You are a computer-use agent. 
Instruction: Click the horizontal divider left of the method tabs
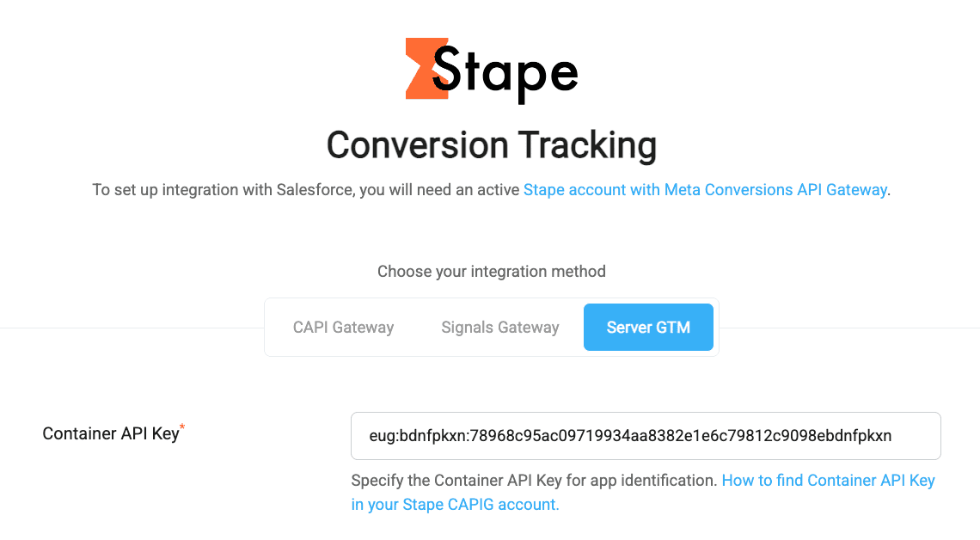click(129, 328)
